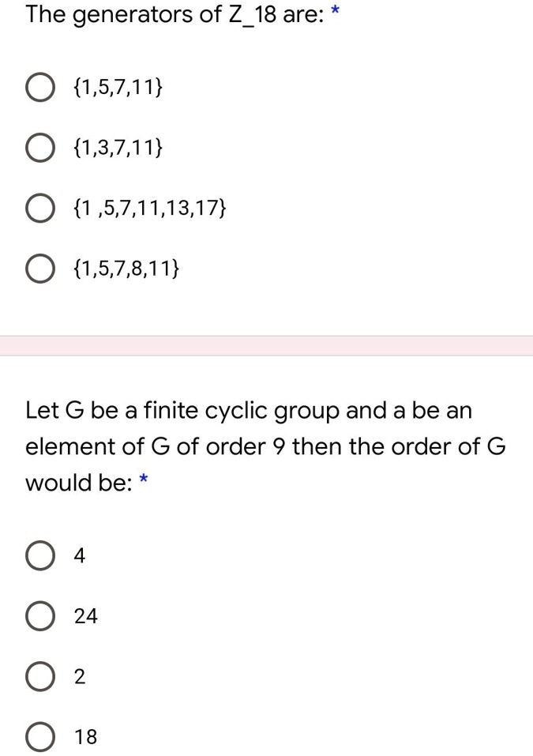Image resolution: width=533 pixels, height=756 pixels.
Task: Click the {1,5,7,11} option label text
Action: pyautogui.click(x=118, y=87)
